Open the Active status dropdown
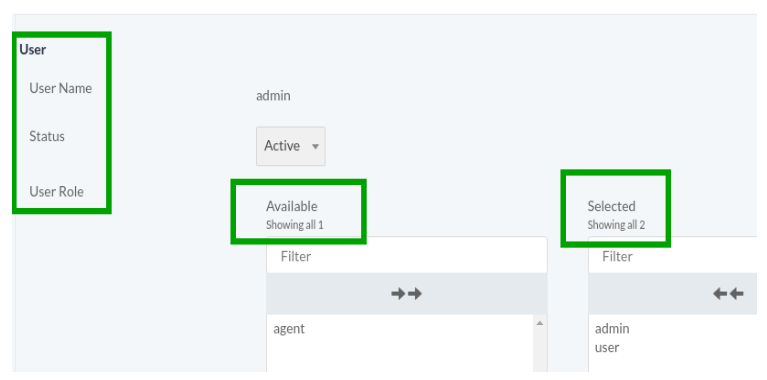This screenshot has height=380, width=767. pyautogui.click(x=291, y=146)
